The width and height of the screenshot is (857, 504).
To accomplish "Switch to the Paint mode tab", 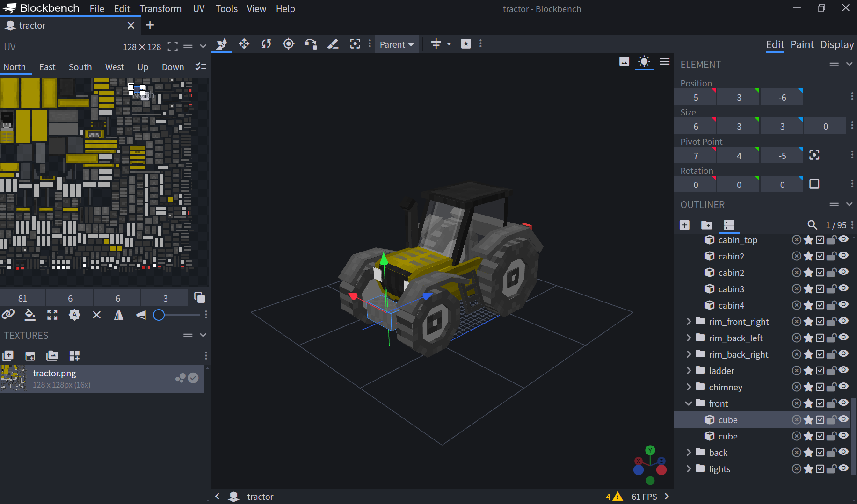I will 802,44.
